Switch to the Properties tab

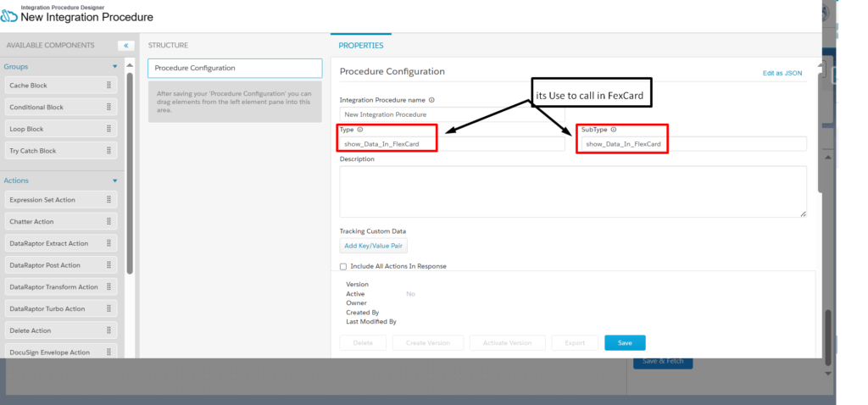361,46
